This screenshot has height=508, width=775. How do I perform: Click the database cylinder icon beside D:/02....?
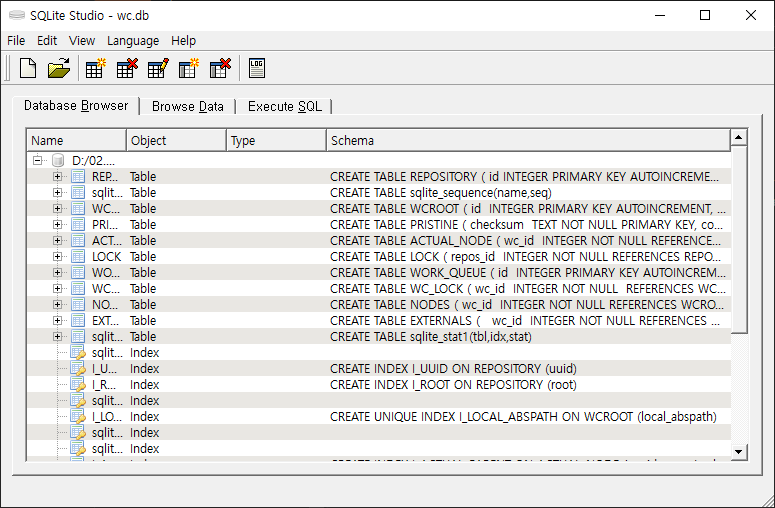[x=58, y=160]
